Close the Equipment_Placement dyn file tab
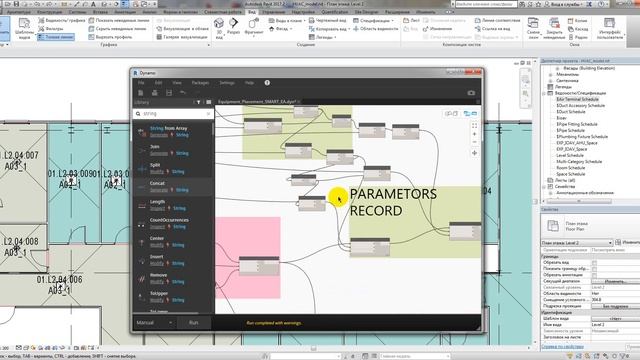This screenshot has height=360, width=640. (298, 102)
